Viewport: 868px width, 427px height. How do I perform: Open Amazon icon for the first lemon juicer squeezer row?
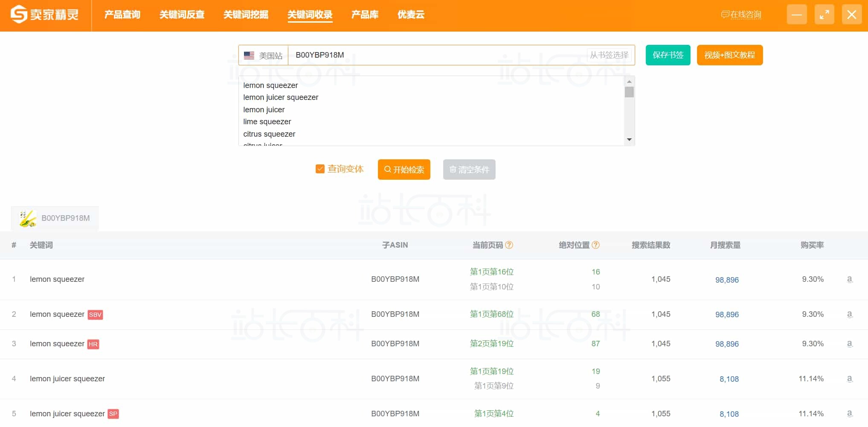850,379
